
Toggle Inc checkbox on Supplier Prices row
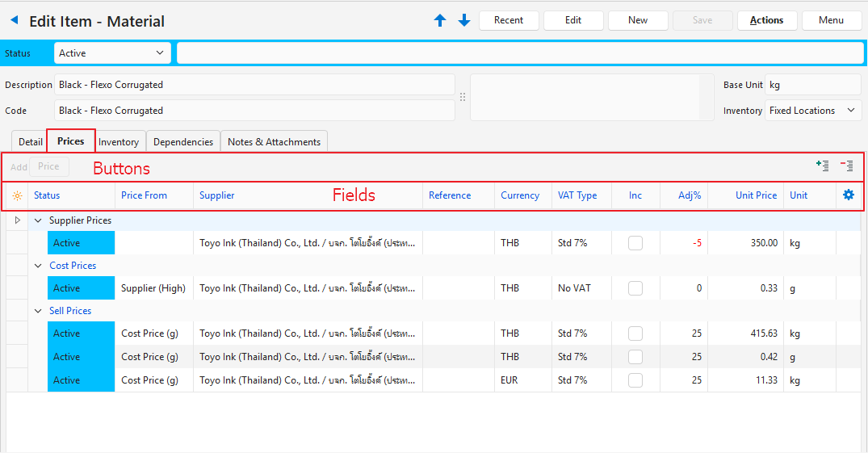(x=635, y=243)
